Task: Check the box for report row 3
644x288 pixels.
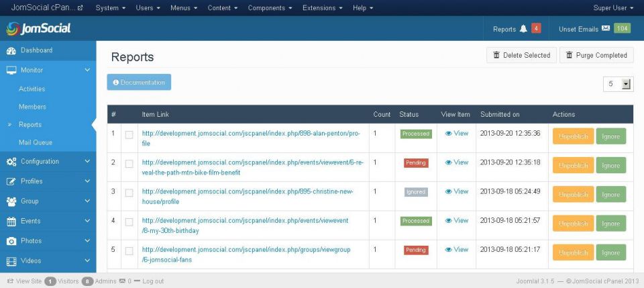Action: (x=129, y=193)
